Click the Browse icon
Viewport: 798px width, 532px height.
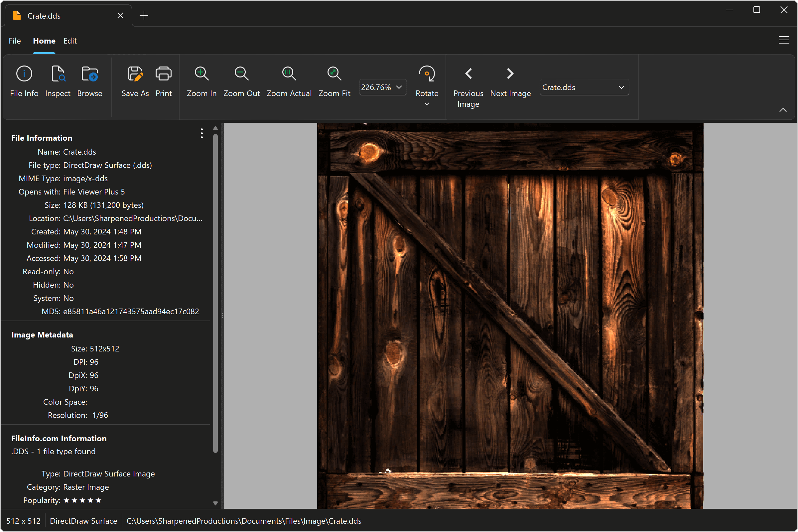click(x=89, y=81)
